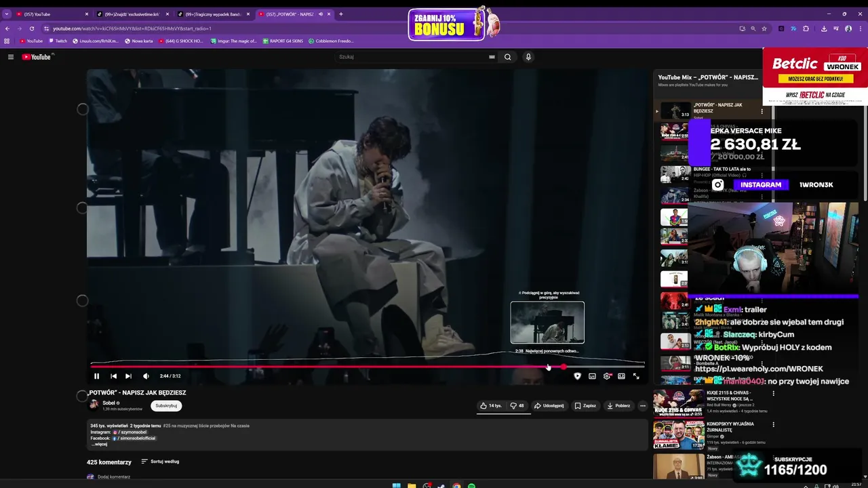Open Steam from taskbar
The width and height of the screenshot is (868, 488).
(x=441, y=485)
